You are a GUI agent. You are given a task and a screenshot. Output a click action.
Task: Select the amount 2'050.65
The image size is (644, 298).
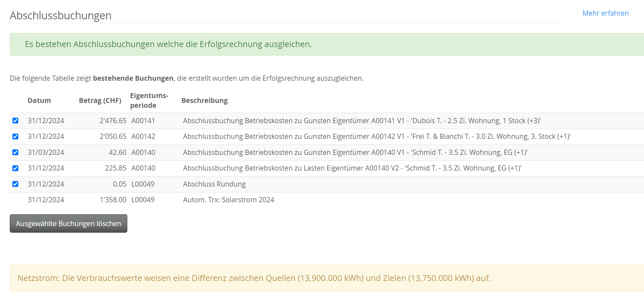point(113,137)
